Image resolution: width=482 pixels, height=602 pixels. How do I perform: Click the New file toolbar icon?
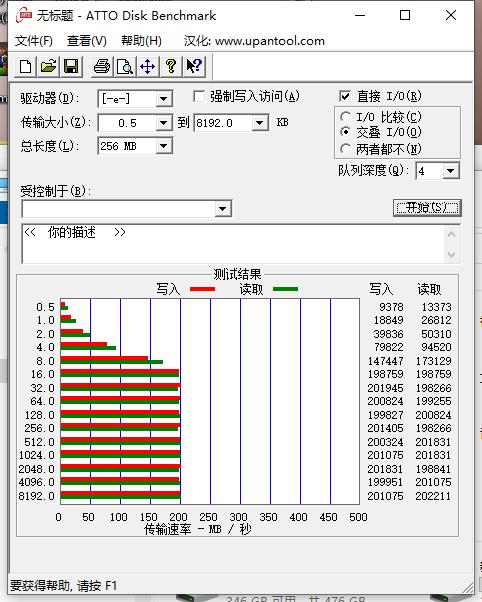pyautogui.click(x=25, y=66)
